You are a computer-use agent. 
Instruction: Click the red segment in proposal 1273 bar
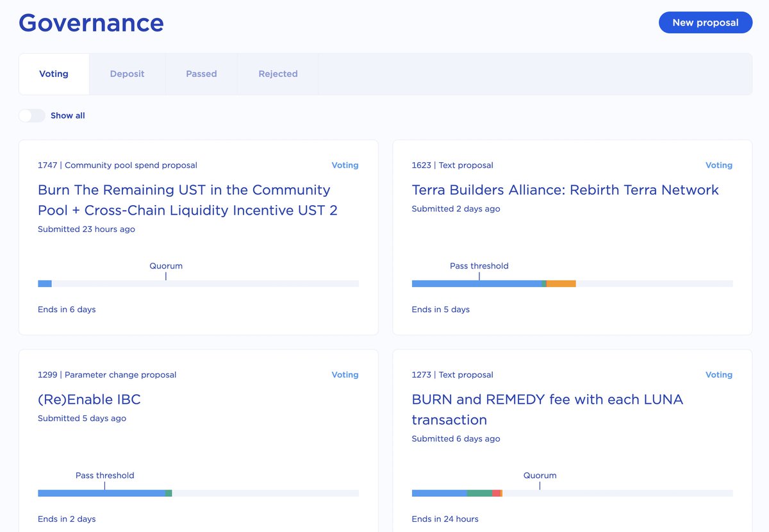pyautogui.click(x=496, y=493)
